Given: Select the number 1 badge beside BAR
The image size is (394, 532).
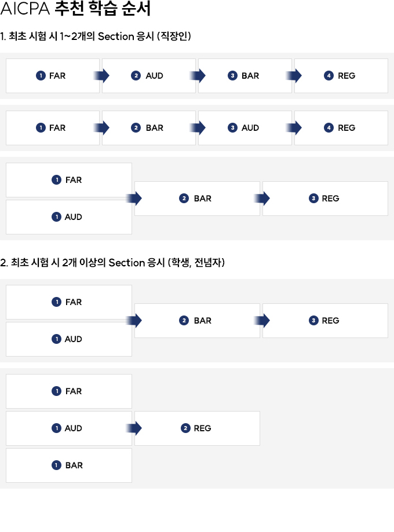Looking at the screenshot, I should (56, 465).
